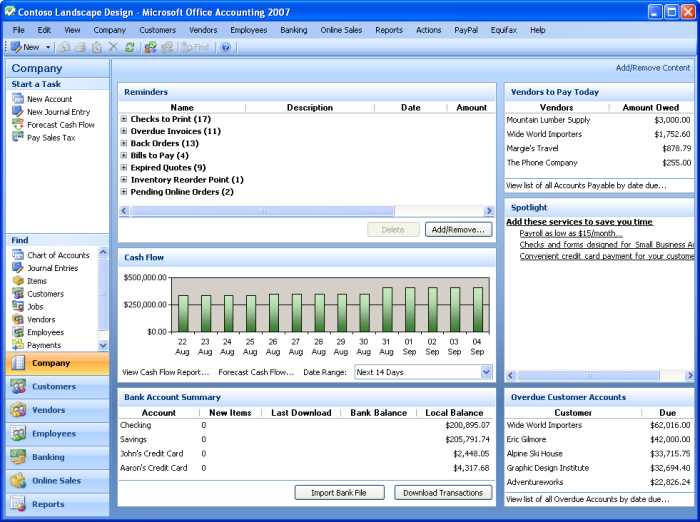Select the Checking account row
The height and width of the screenshot is (522, 700).
(306, 425)
